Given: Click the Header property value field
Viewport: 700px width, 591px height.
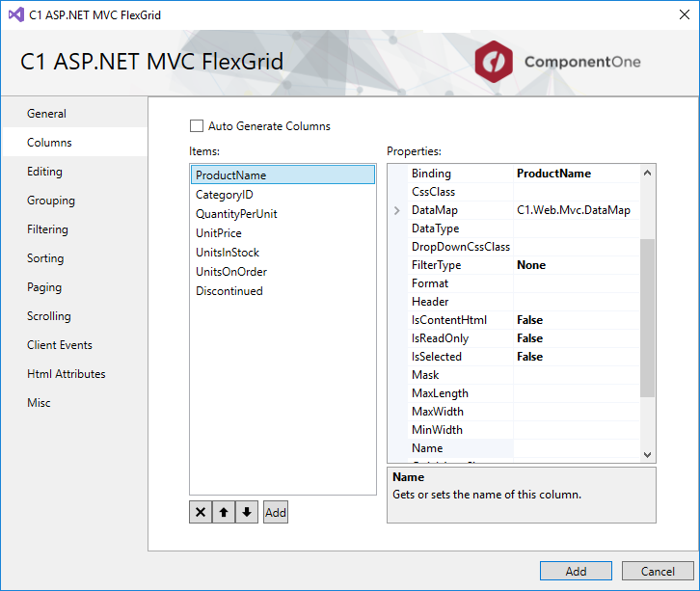Looking at the screenshot, I should [576, 302].
